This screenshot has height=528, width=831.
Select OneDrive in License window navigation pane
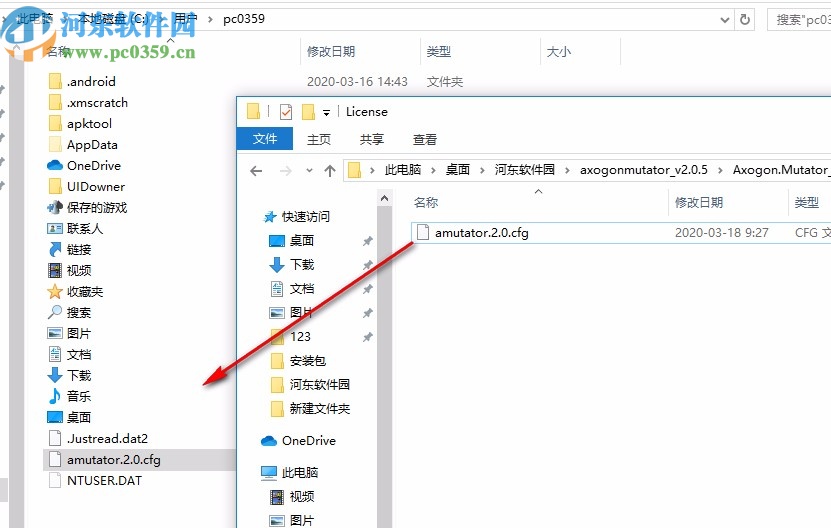click(308, 441)
